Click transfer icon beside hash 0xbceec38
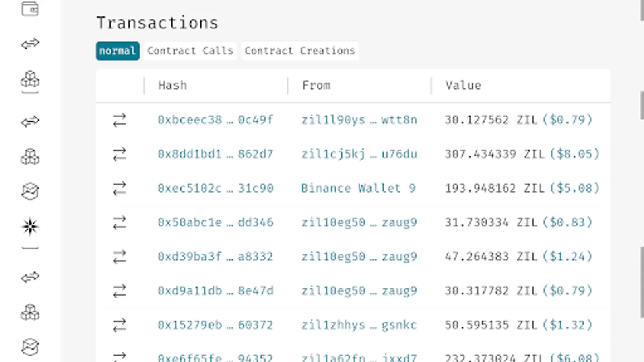The width and height of the screenshot is (644, 362). [120, 120]
